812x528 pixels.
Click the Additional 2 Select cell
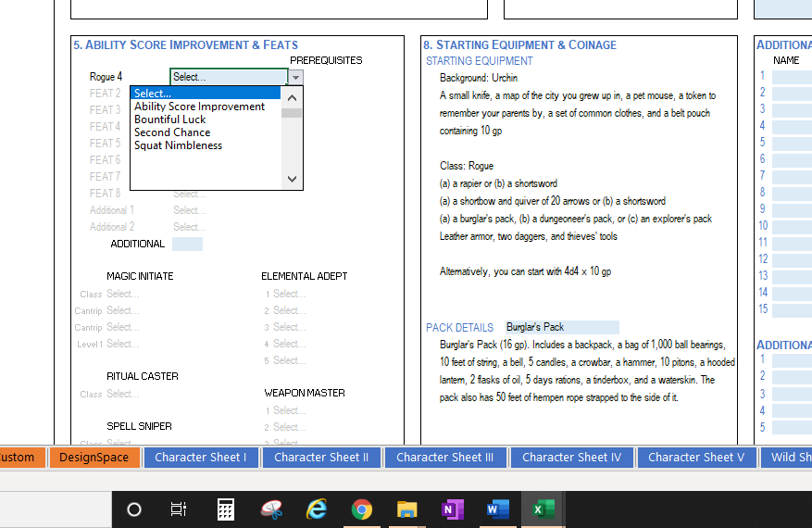pyautogui.click(x=190, y=227)
